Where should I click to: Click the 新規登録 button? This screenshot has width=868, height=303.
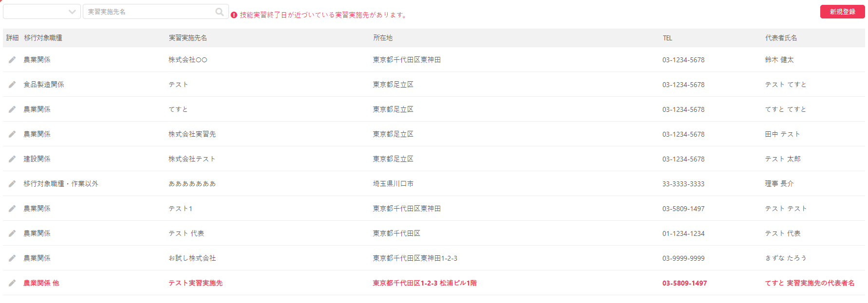842,12
